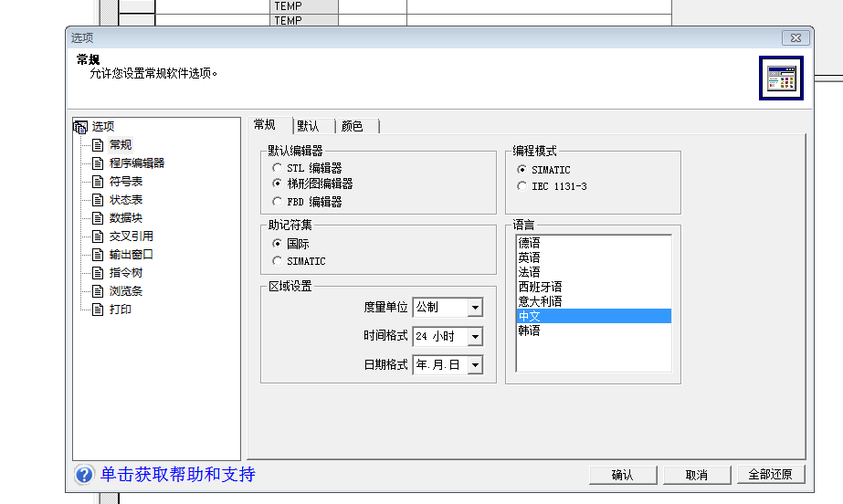Screen dimensions: 843x504
Task: Click the options dialog icon at top right
Action: coord(781,78)
